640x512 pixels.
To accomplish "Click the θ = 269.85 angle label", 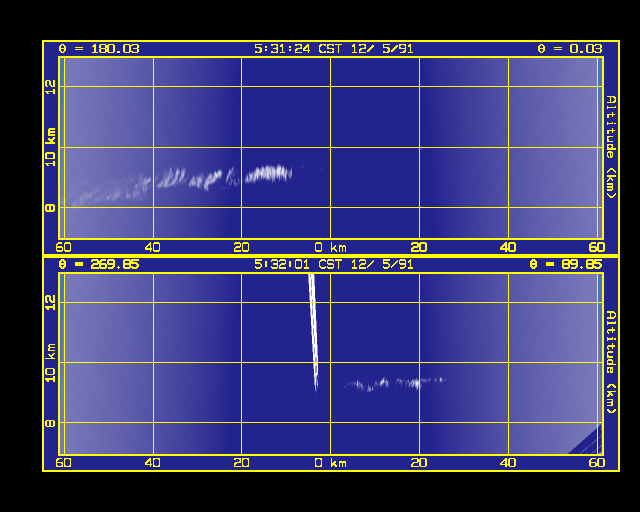I will (x=99, y=265).
